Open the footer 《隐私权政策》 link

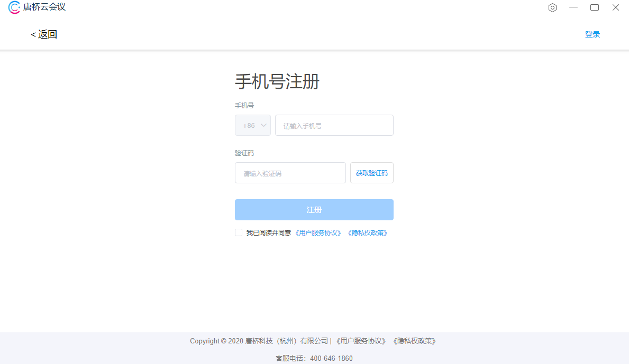pos(414,341)
